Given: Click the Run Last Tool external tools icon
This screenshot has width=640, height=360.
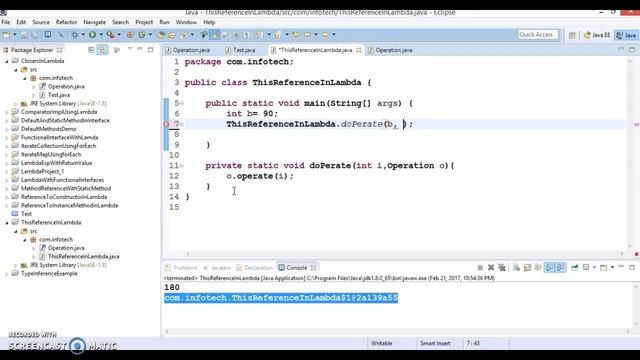Looking at the screenshot, I should tap(110, 35).
